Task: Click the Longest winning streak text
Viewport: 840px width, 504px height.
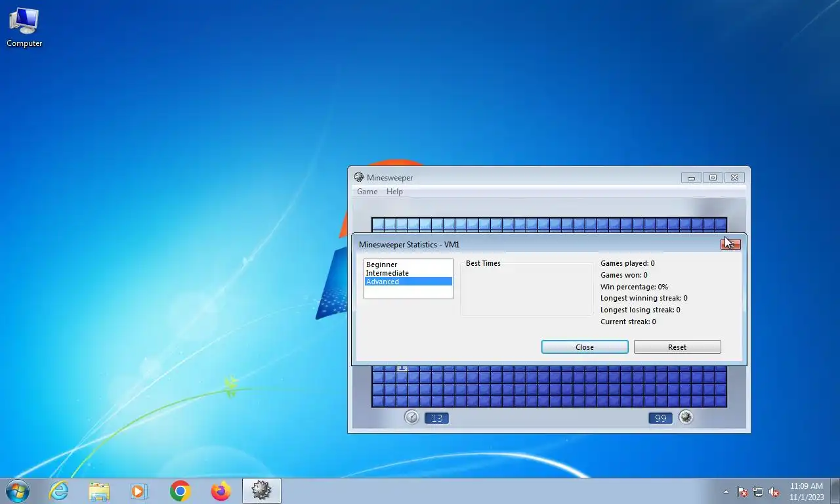Action: point(644,298)
